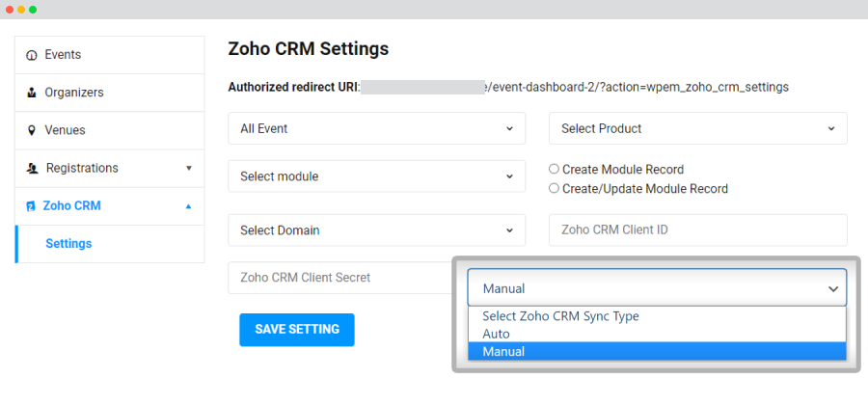Image resolution: width=868 pixels, height=405 pixels.
Task: Open the Settings submenu item
Action: click(x=110, y=243)
